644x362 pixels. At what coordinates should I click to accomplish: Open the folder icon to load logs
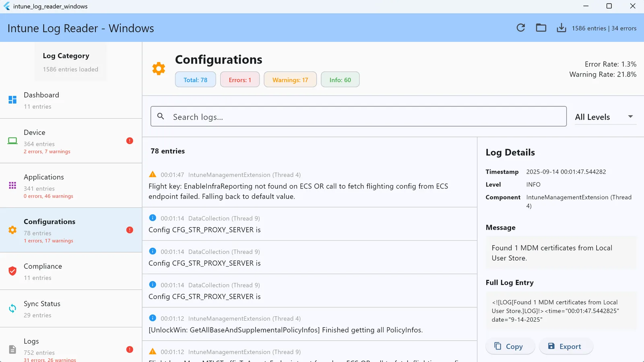point(541,28)
